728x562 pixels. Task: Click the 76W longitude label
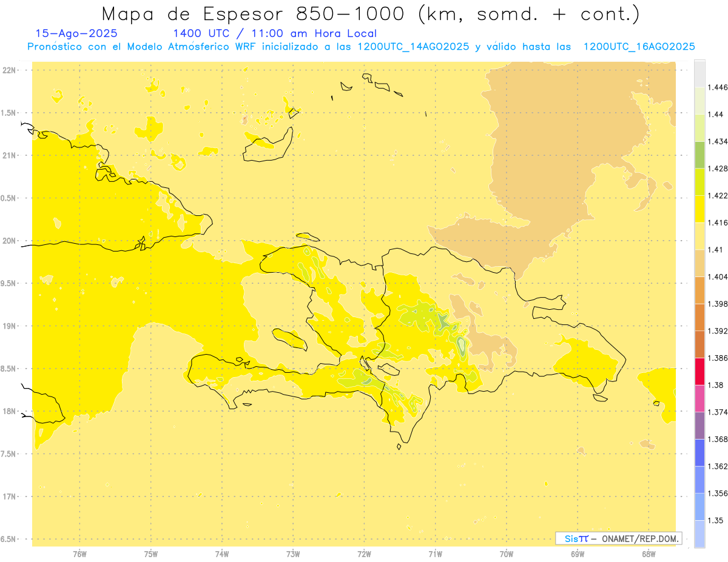[79, 554]
